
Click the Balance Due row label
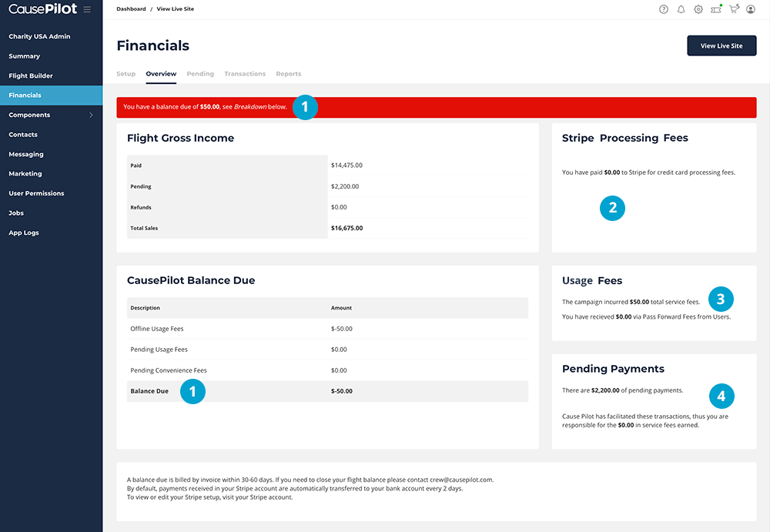[x=149, y=391]
